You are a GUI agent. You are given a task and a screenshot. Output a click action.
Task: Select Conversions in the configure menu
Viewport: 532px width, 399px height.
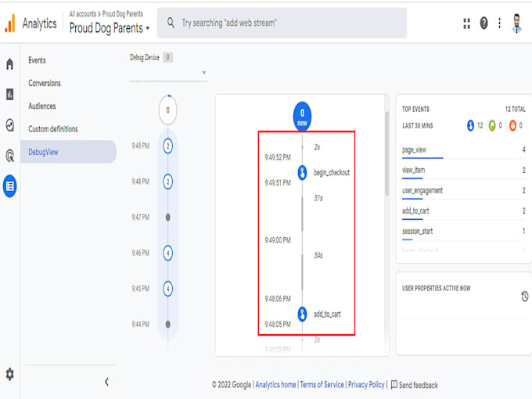[45, 83]
